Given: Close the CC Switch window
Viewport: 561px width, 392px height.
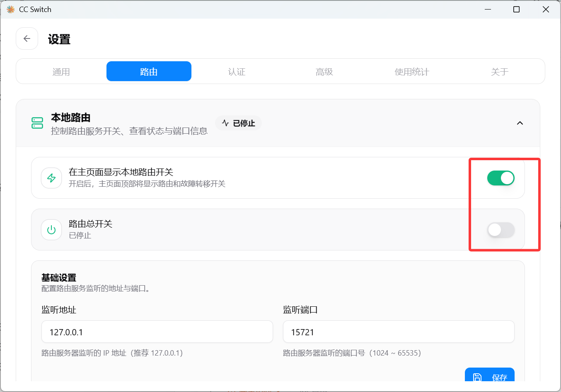Looking at the screenshot, I should pos(546,9).
